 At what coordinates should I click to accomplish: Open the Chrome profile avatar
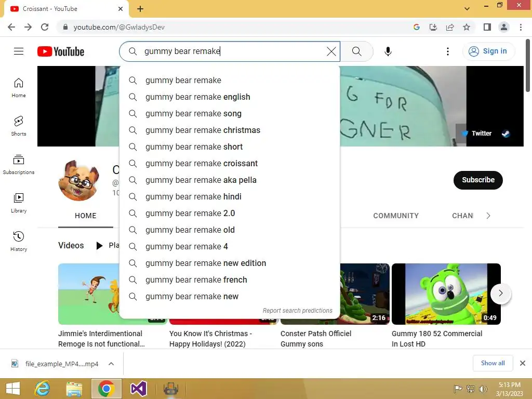click(x=504, y=27)
